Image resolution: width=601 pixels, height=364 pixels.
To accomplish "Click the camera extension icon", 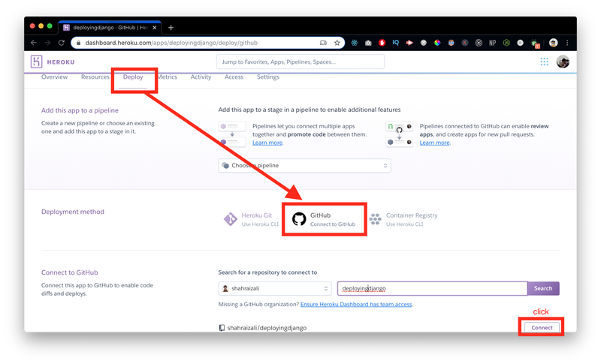I will pos(368,43).
